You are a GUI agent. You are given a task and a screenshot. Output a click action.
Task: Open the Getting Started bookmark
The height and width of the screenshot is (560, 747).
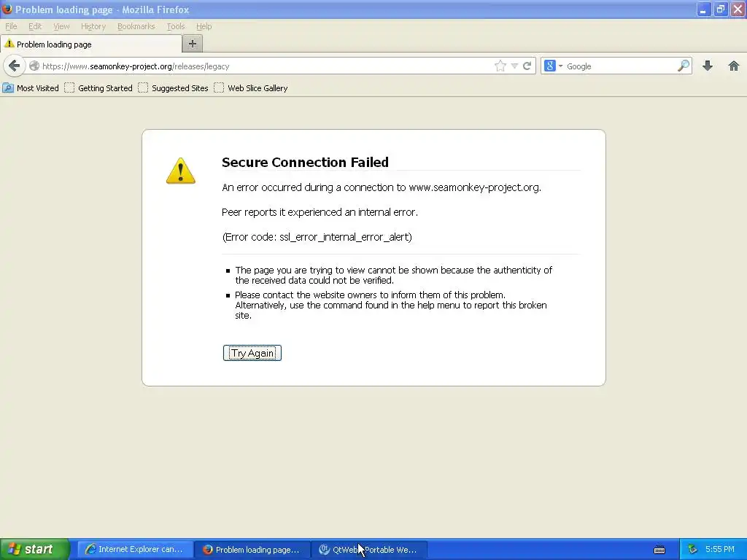(98, 88)
